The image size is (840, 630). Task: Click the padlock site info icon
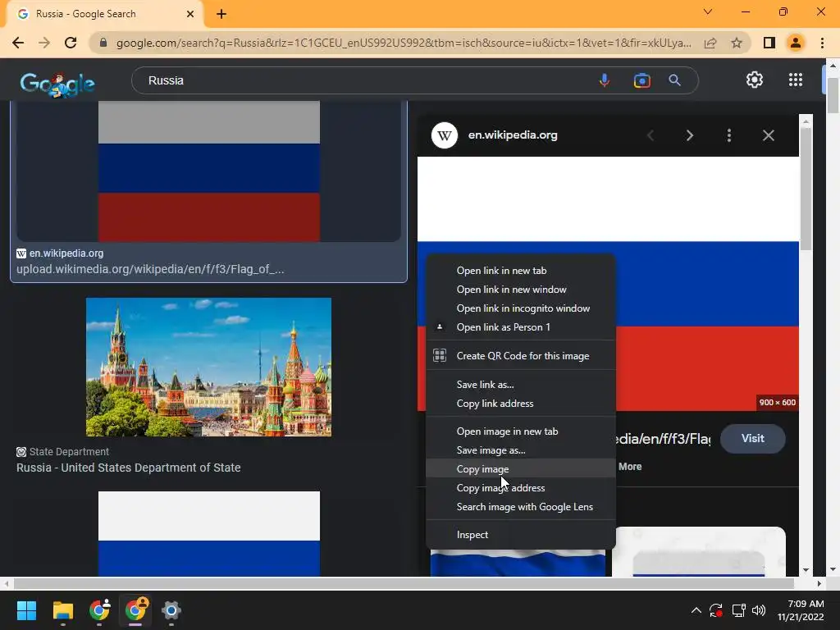coord(103,43)
